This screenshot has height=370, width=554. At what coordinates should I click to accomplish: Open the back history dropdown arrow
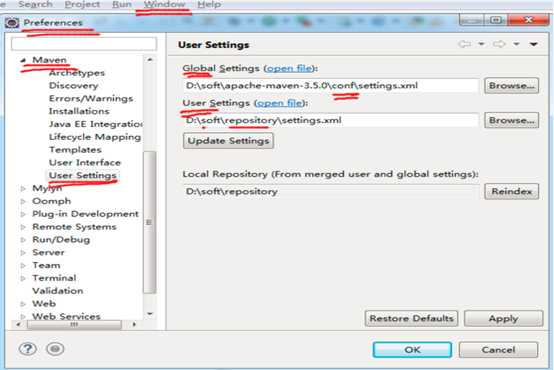481,44
